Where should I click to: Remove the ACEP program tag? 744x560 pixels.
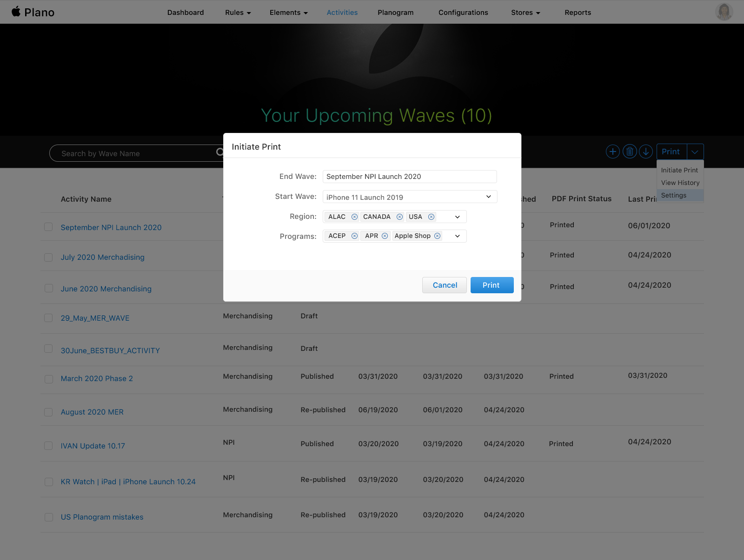(x=354, y=236)
